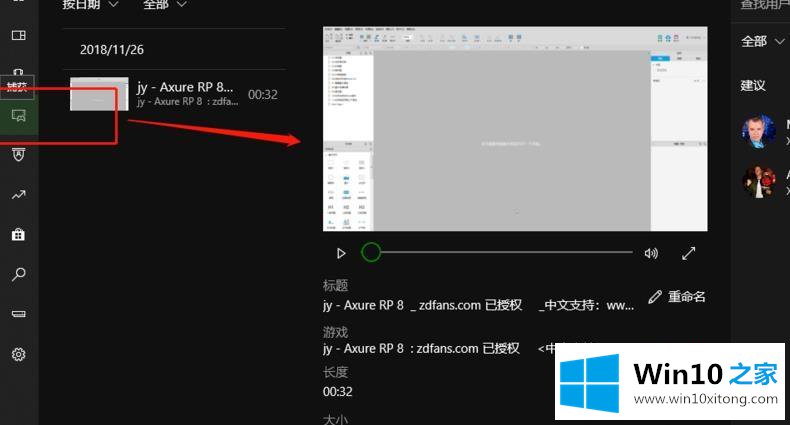790x425 pixels.
Task: Open the 全部 filter dropdown above clip list
Action: (165, 5)
